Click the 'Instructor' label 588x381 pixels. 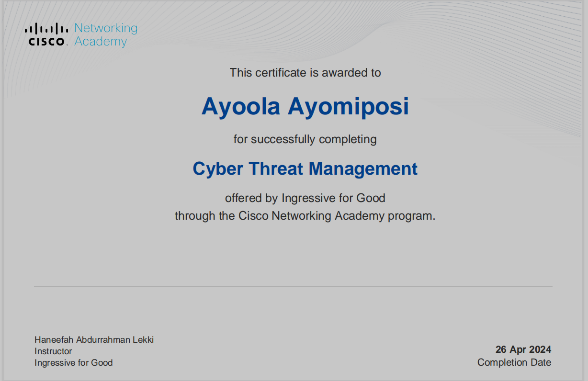tap(53, 351)
